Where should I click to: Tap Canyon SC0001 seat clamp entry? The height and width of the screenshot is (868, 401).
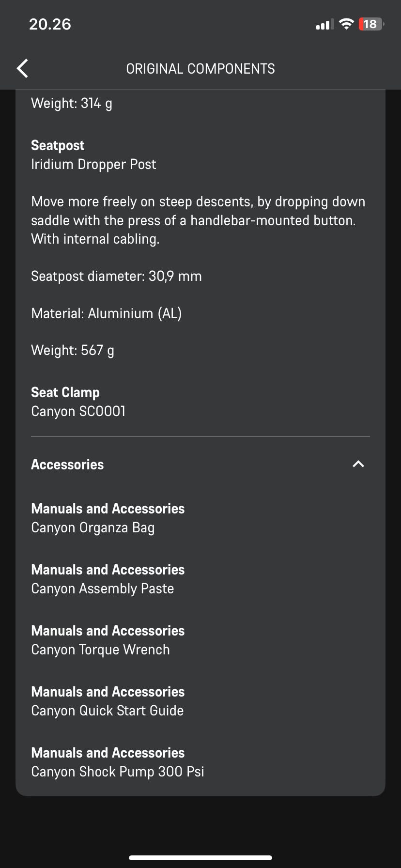point(78,411)
